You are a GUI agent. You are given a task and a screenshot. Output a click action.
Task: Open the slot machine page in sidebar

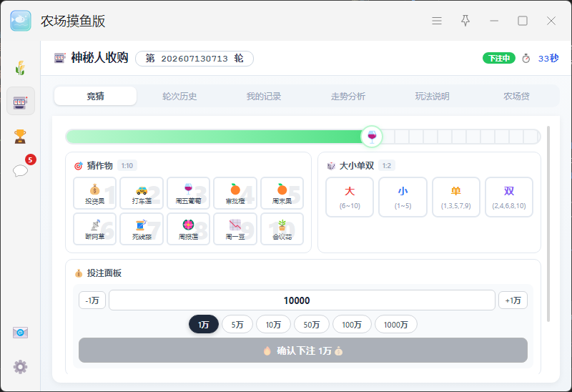[21, 101]
